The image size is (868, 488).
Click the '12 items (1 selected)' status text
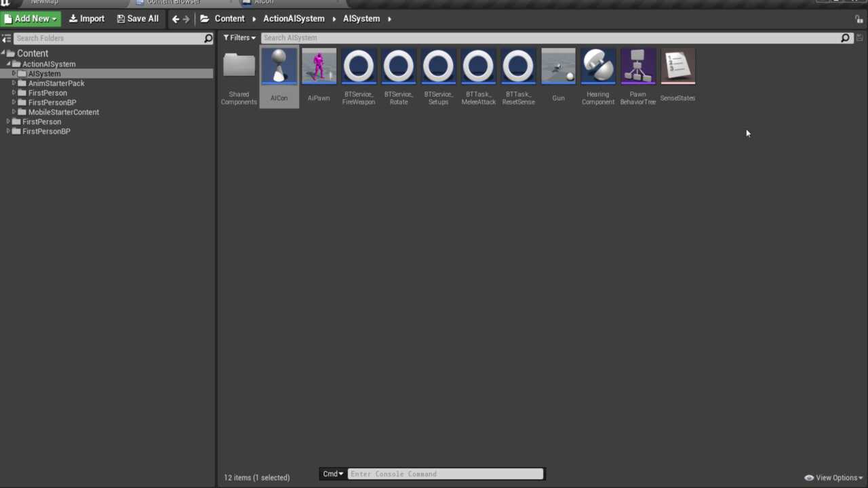(257, 478)
